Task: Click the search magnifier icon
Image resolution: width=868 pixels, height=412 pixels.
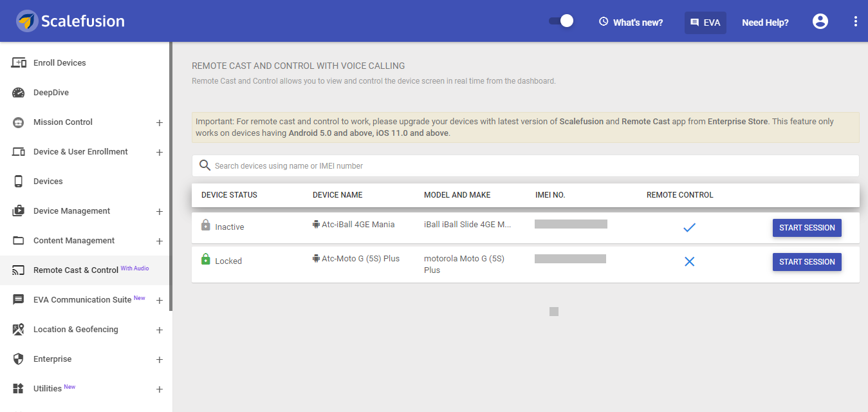Action: click(x=205, y=165)
